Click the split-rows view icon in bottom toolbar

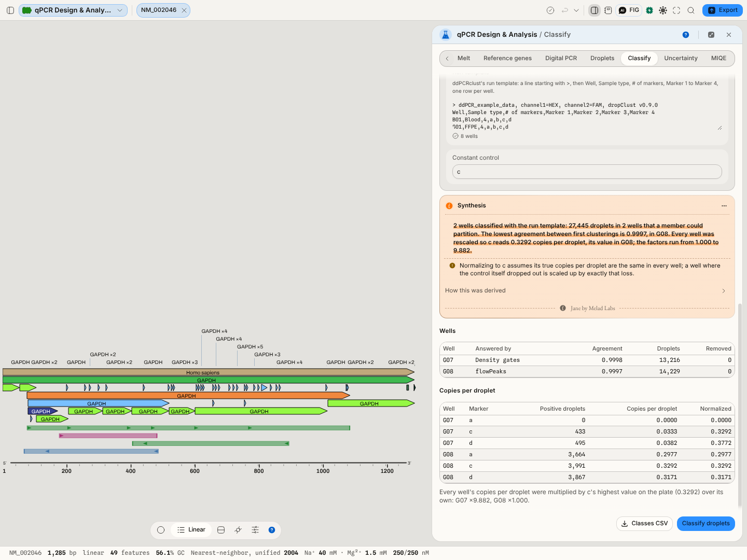(221, 530)
